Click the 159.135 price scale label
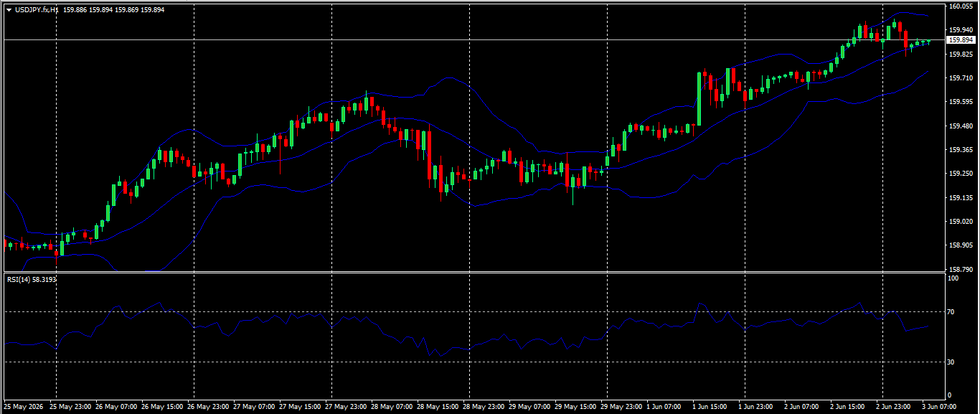980x414 pixels. 960,197
